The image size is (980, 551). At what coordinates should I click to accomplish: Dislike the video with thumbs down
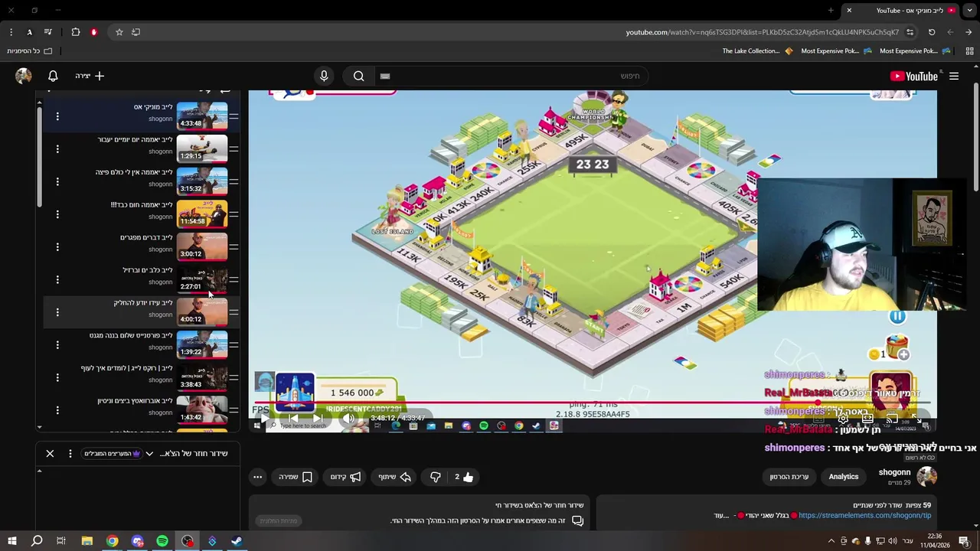click(x=435, y=477)
